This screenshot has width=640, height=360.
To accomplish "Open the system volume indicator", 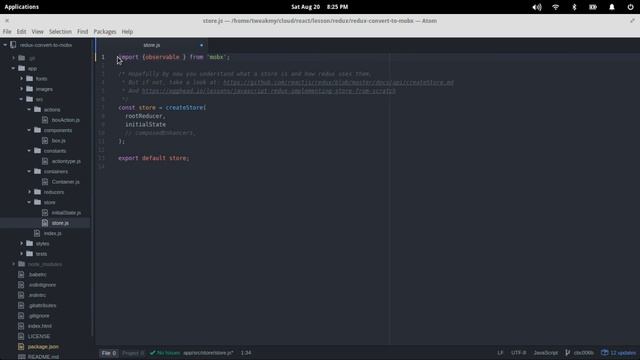I will 537,7.
